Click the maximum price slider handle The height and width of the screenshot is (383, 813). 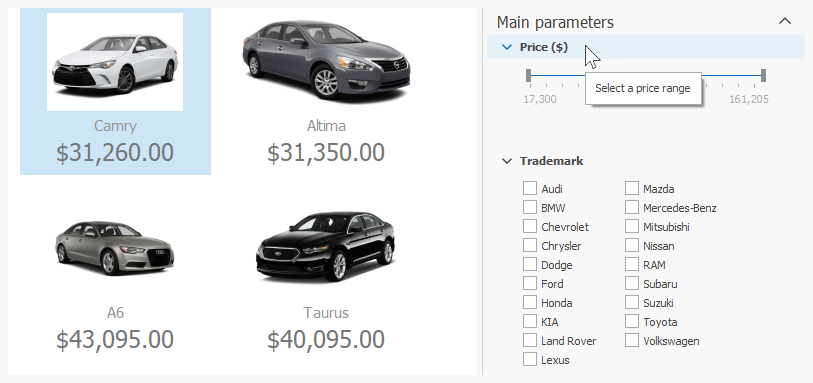pos(763,76)
